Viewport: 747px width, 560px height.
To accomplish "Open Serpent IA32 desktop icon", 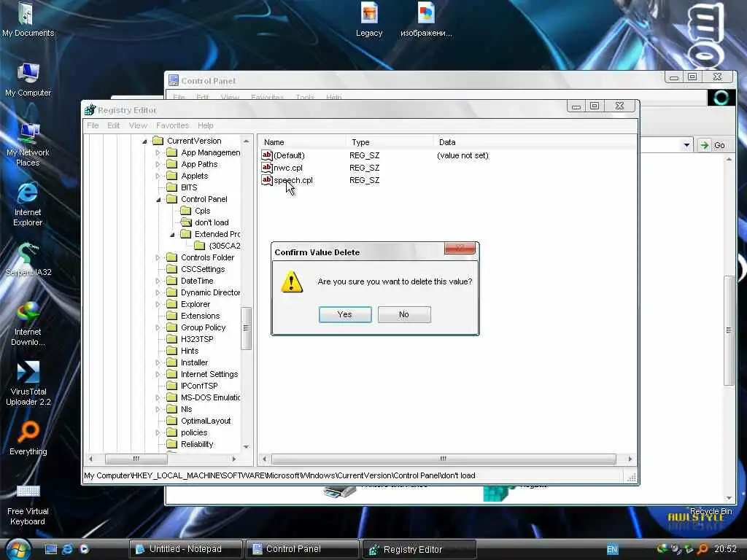I will click(x=28, y=260).
